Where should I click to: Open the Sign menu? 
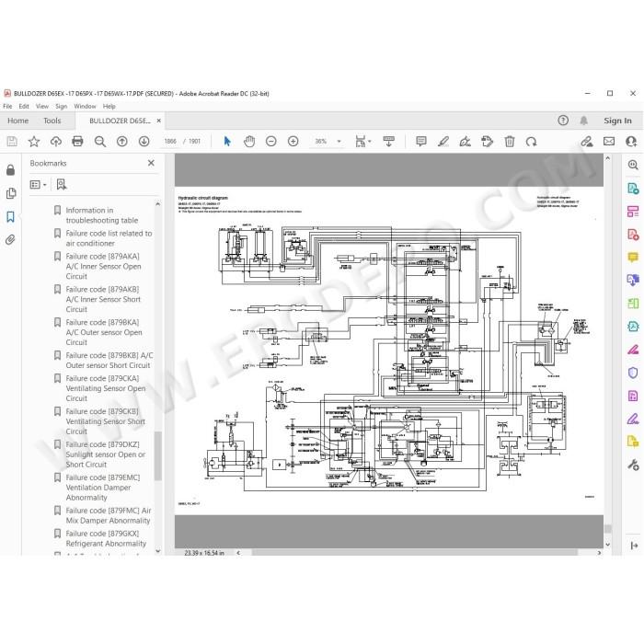62,106
